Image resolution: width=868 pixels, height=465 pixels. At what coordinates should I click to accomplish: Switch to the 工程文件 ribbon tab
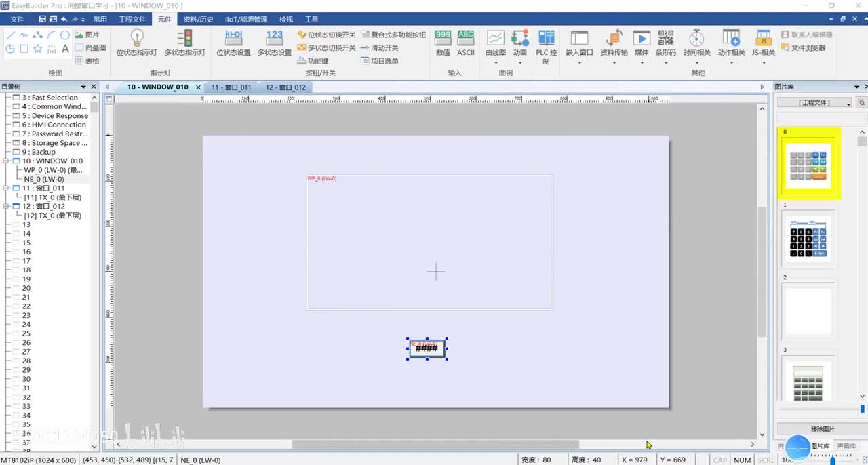[x=132, y=19]
